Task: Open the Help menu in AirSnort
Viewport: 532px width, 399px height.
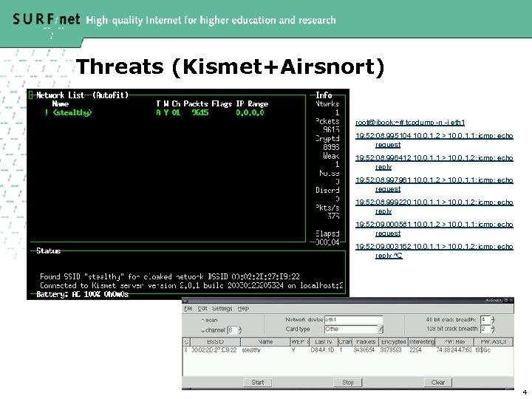Action: click(x=243, y=308)
